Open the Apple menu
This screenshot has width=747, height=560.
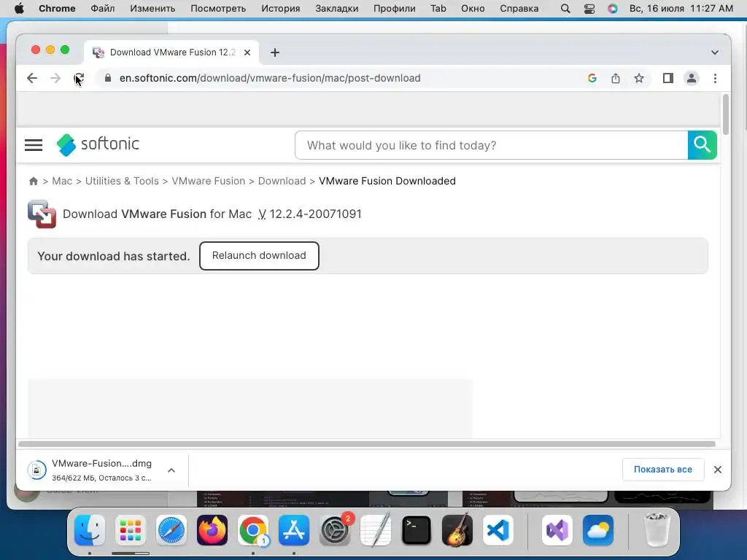click(19, 9)
